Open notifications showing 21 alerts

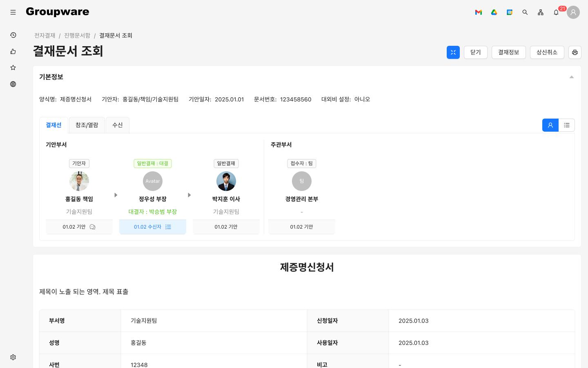[556, 12]
